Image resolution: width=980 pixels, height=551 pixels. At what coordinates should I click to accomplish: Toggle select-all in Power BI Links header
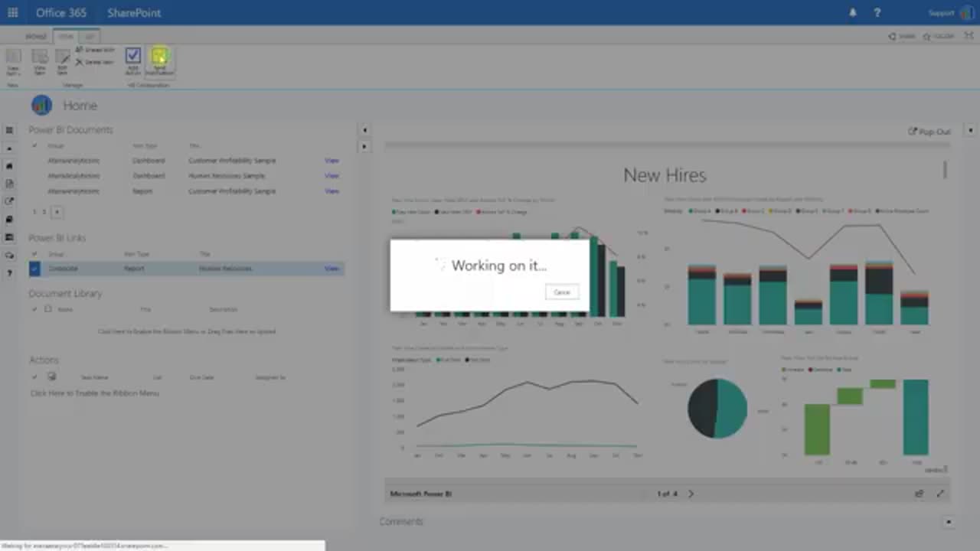click(34, 253)
